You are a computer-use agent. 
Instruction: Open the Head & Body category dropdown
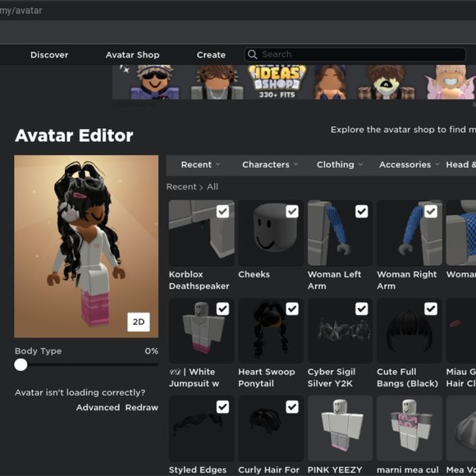coord(460,164)
